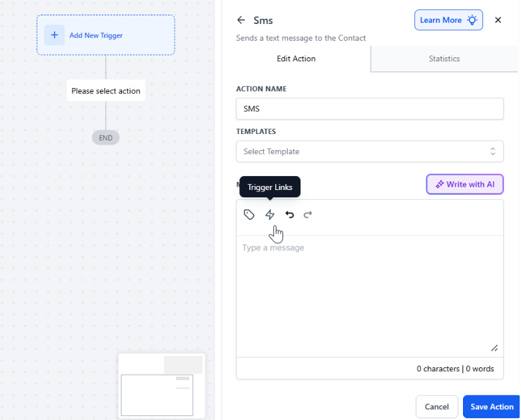Screen dimensions: 521x420
Task: Click the lightbulb icon in Learn More
Action: point(472,20)
